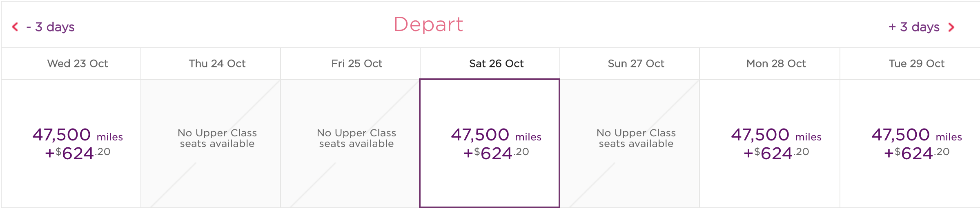Select the Fri 25 Oct date header
The image size is (980, 209).
[x=357, y=64]
